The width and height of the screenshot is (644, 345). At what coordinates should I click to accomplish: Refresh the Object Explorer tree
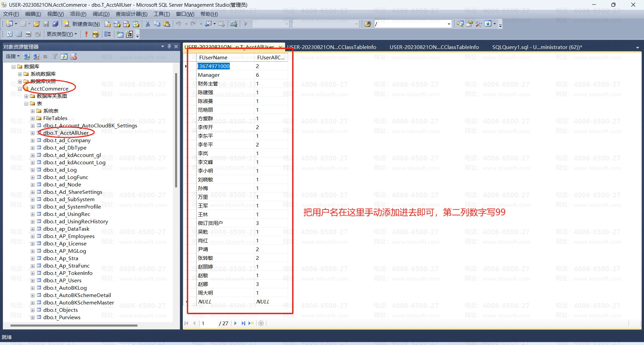pyautogui.click(x=64, y=57)
